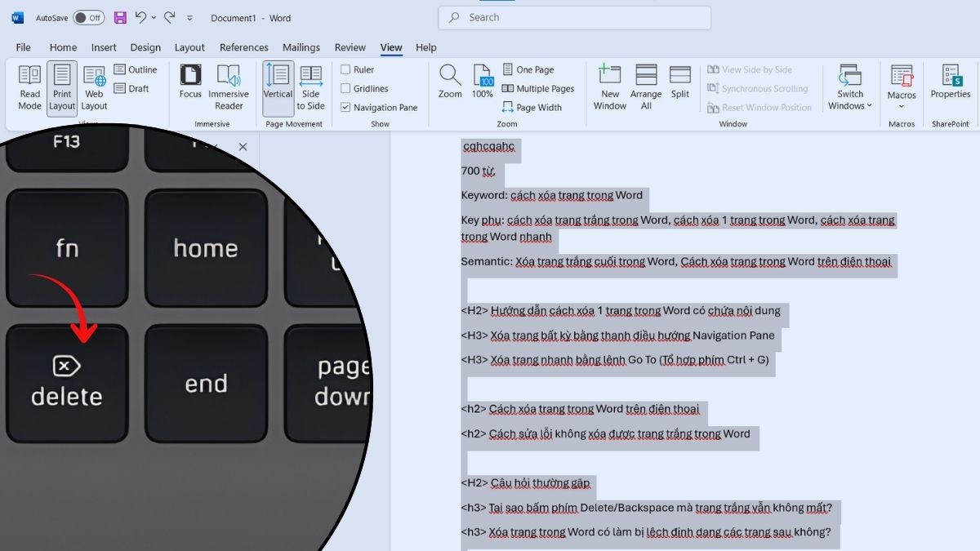The height and width of the screenshot is (551, 980).
Task: Click the line starting "Semantic: Xóa trang trắng"
Action: pyautogui.click(x=675, y=262)
